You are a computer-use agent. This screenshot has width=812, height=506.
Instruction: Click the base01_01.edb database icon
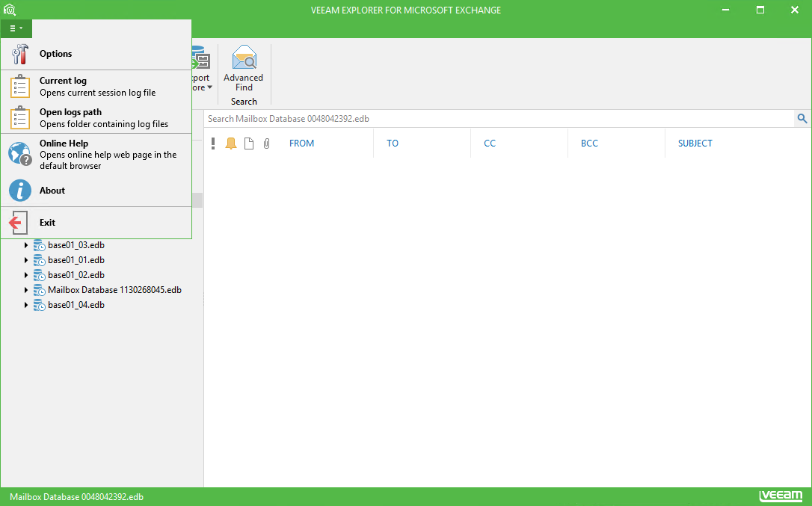40,260
